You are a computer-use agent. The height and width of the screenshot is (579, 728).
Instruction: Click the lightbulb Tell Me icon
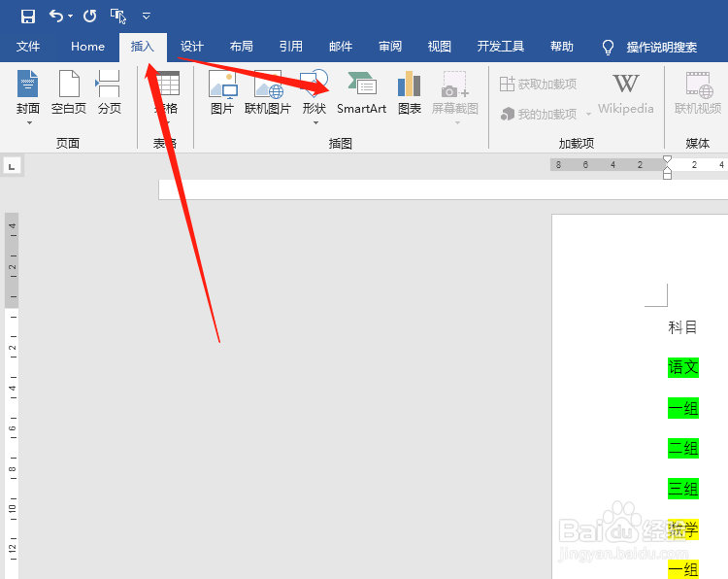pyautogui.click(x=608, y=47)
